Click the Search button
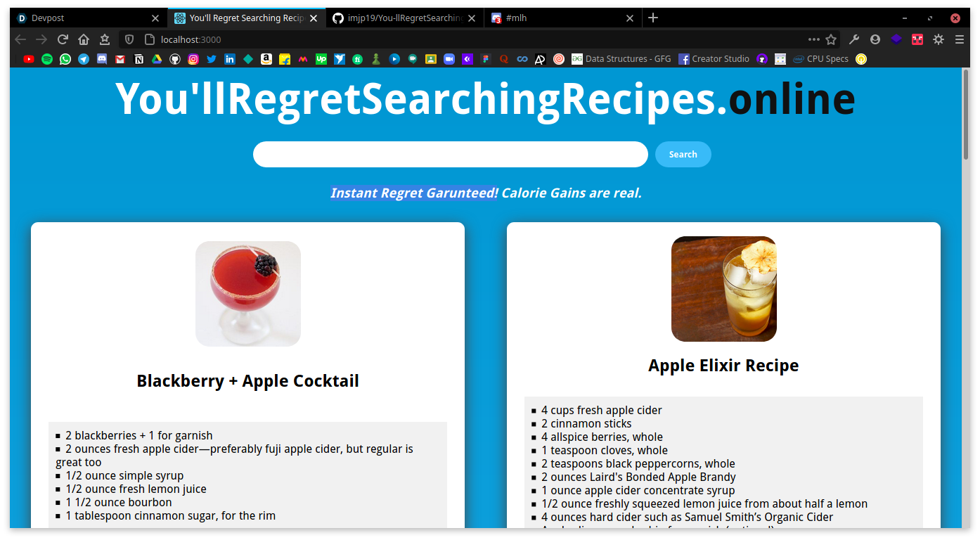This screenshot has width=980, height=540. coord(683,155)
